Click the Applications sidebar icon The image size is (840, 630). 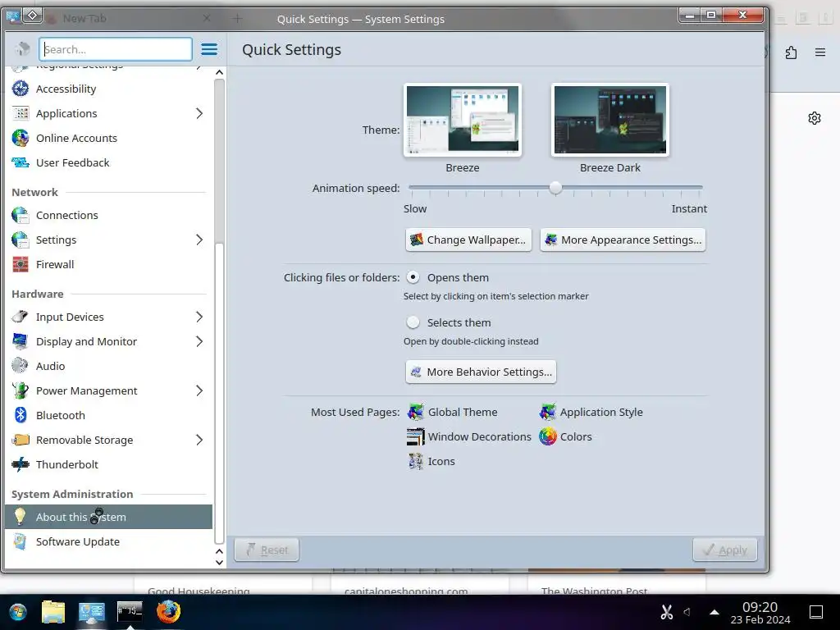pyautogui.click(x=21, y=113)
